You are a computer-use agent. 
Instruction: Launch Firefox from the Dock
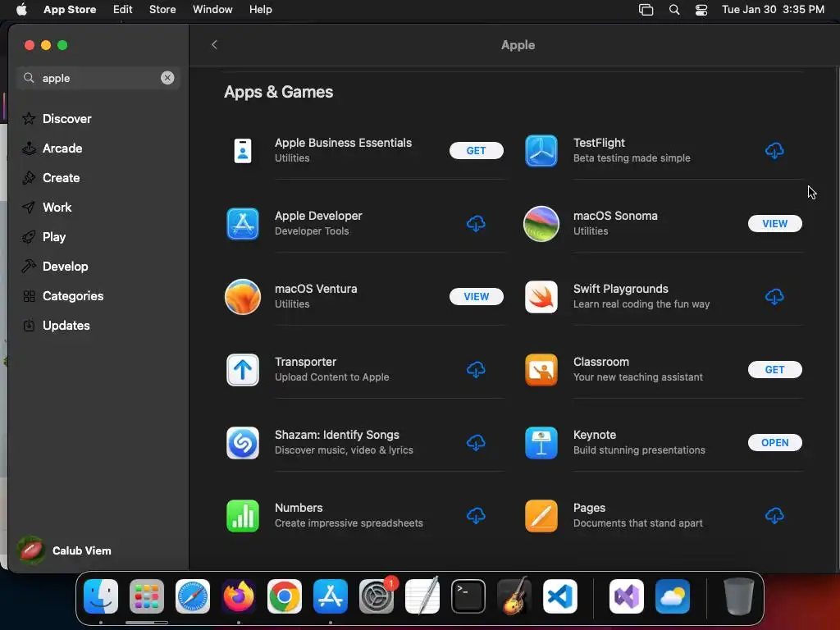pyautogui.click(x=239, y=596)
